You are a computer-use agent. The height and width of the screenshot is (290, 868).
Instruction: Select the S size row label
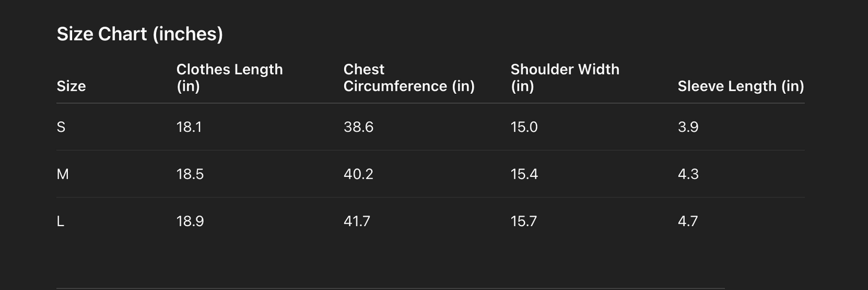(61, 127)
